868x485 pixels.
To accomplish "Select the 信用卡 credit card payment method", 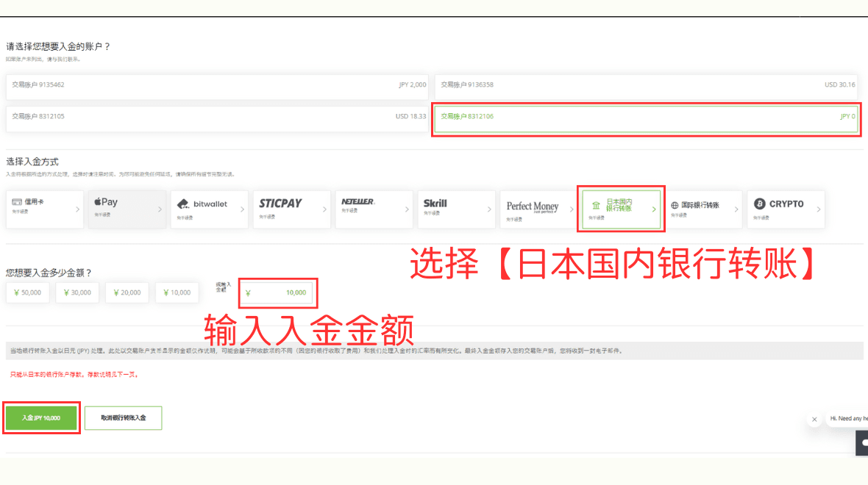I will (44, 209).
